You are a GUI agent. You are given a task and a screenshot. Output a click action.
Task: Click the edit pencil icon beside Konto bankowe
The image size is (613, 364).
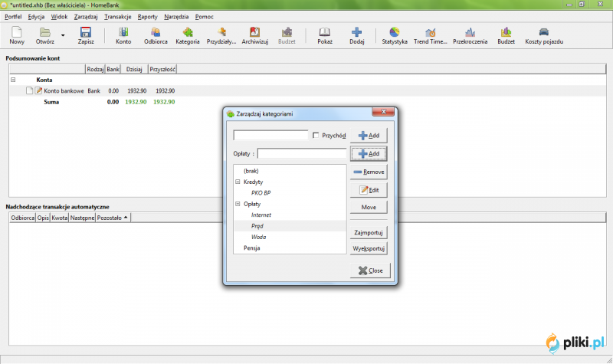pos(38,90)
